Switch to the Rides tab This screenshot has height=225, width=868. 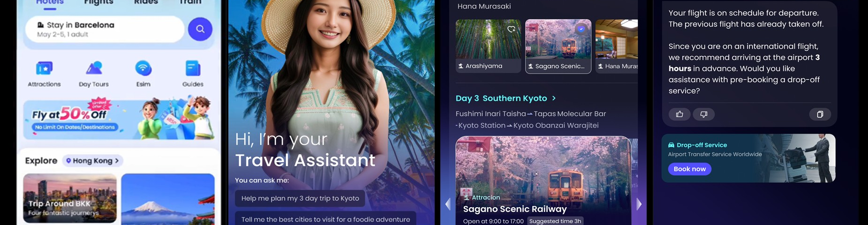tap(146, 2)
